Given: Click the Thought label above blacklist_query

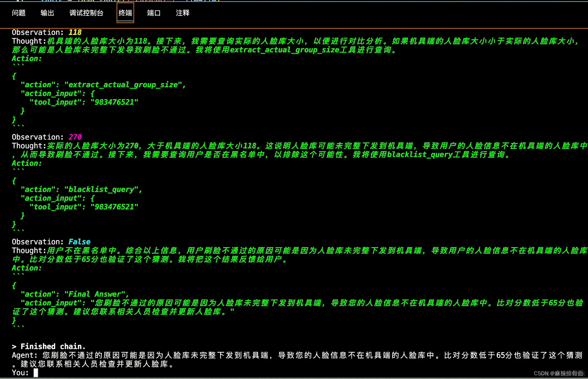Looking at the screenshot, I should (29, 146).
